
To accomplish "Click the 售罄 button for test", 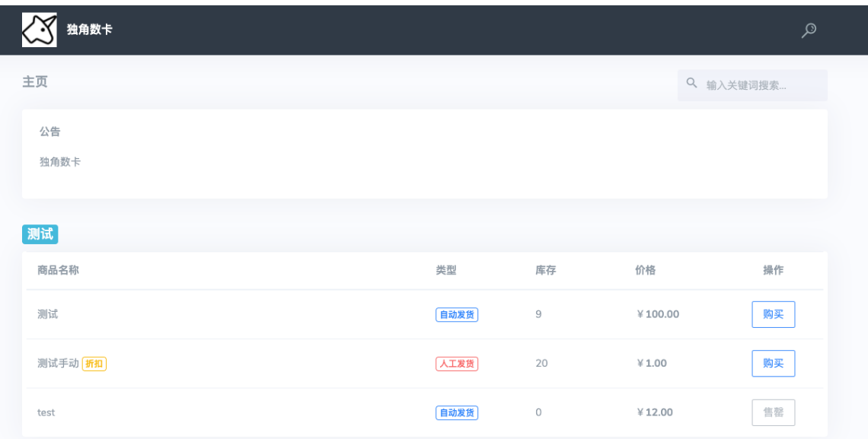I will [x=773, y=412].
